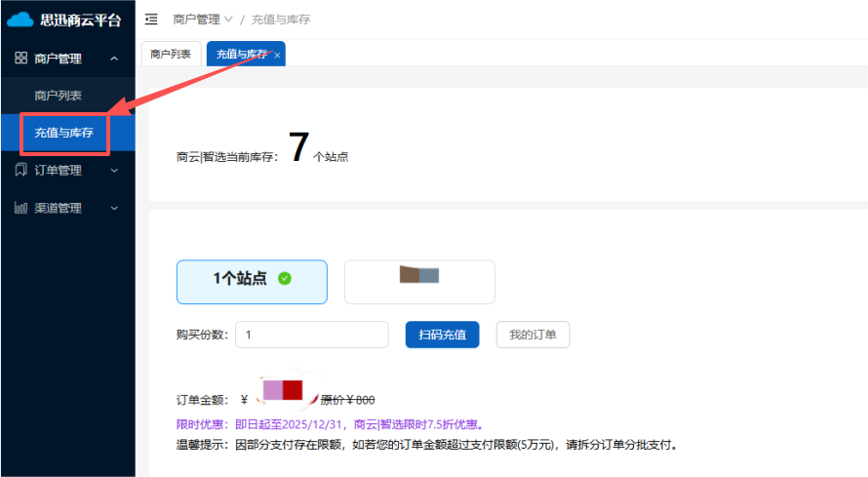
Task: Select the second package option card
Action: [x=419, y=281]
